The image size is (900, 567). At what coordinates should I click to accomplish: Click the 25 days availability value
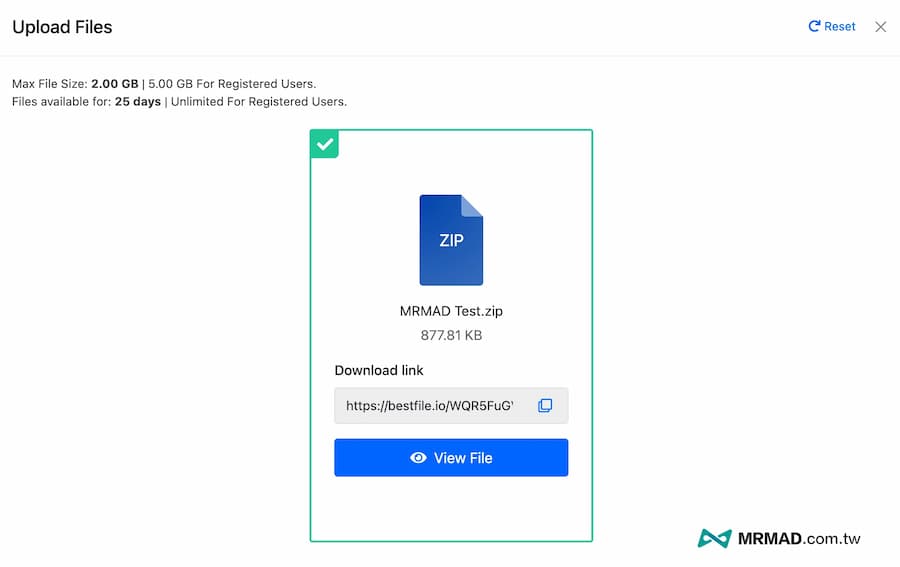point(137,102)
